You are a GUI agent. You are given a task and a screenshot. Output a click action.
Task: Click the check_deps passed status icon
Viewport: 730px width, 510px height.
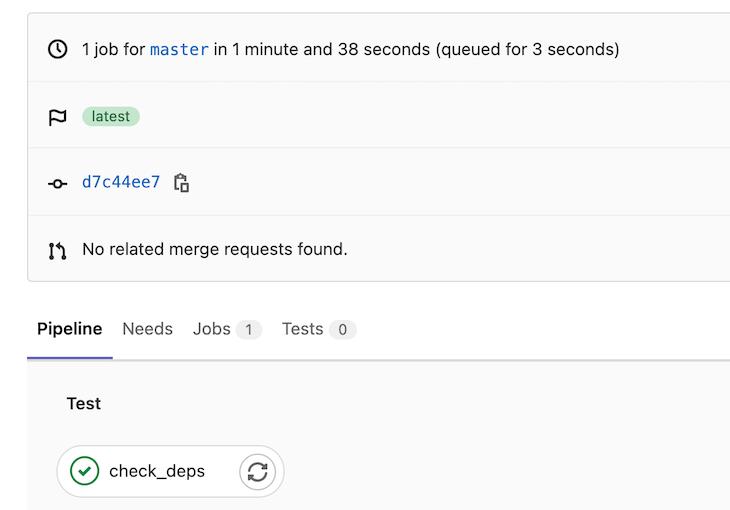point(85,471)
